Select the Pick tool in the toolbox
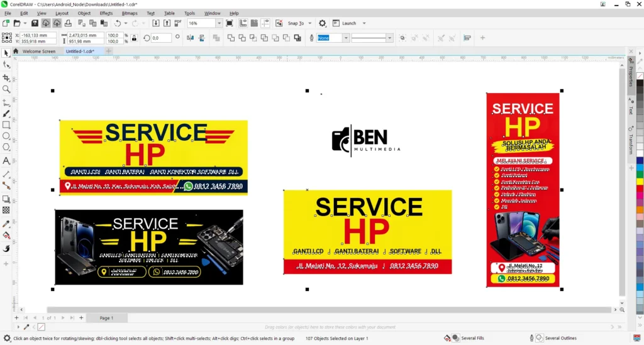This screenshot has height=345, width=644. [x=6, y=53]
